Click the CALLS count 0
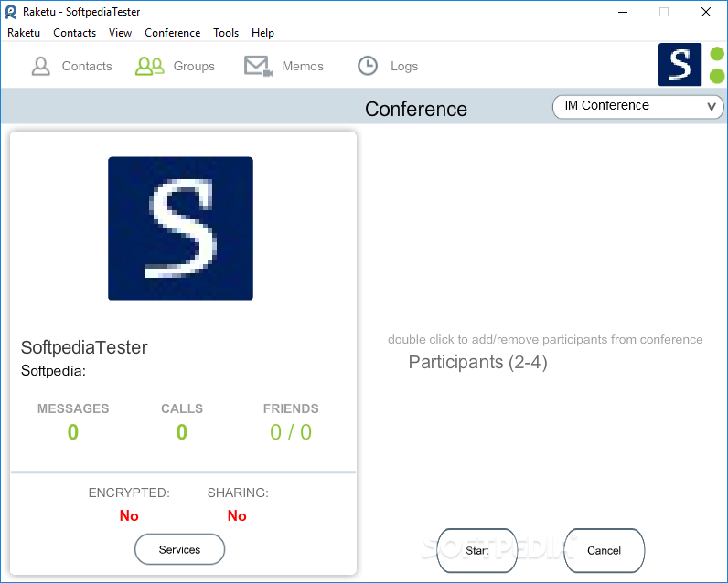This screenshot has height=583, width=728. (x=181, y=432)
